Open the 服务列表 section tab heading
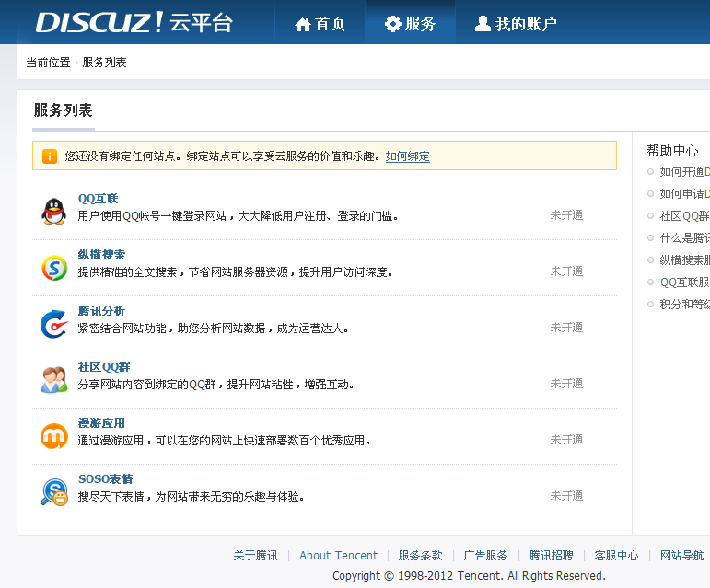710x588 pixels. pyautogui.click(x=63, y=110)
